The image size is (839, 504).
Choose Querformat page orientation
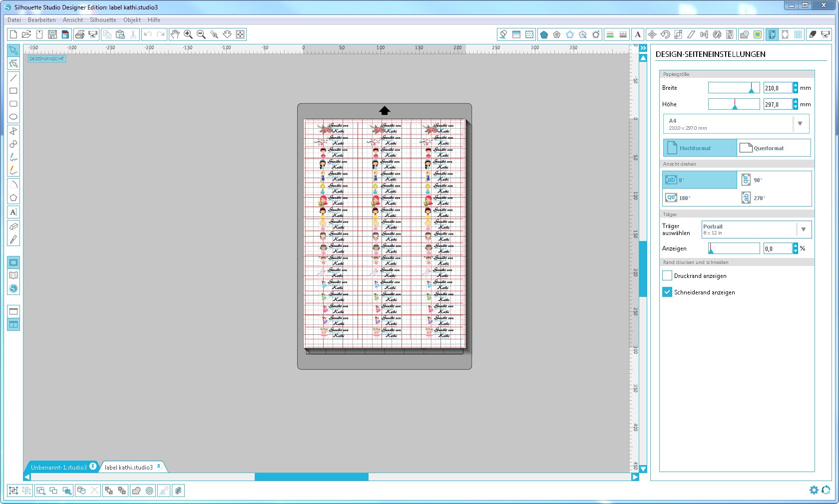[x=773, y=148]
